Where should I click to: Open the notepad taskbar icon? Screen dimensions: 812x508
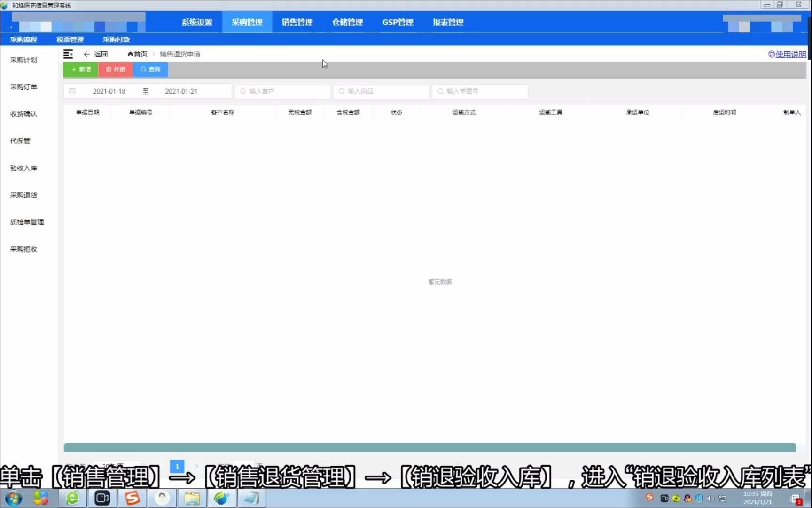[x=251, y=498]
